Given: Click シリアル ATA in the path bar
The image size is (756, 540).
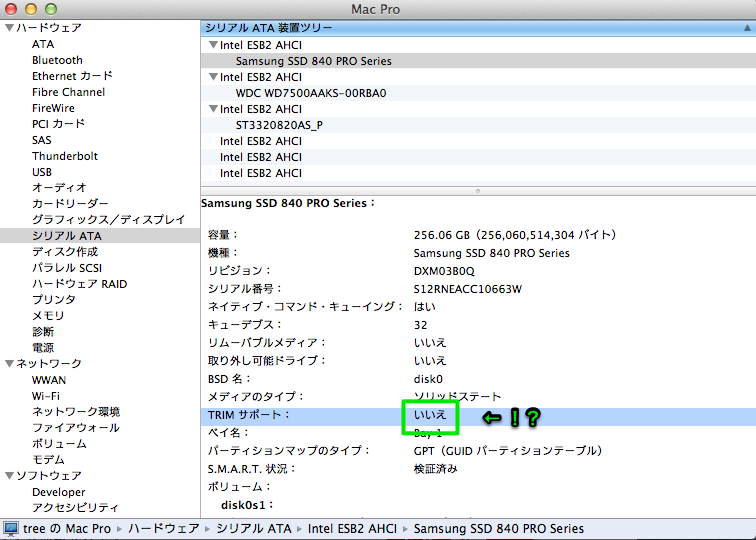Looking at the screenshot, I should coord(254,528).
